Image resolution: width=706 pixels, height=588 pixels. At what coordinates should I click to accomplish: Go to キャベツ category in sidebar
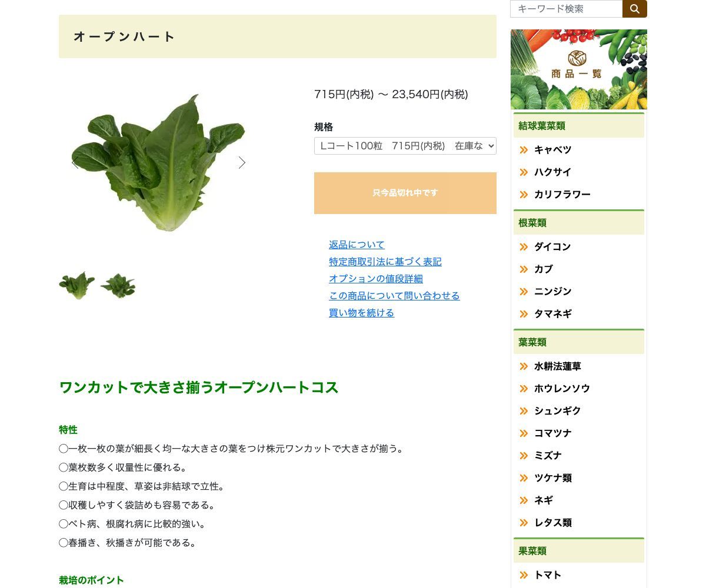(x=552, y=150)
